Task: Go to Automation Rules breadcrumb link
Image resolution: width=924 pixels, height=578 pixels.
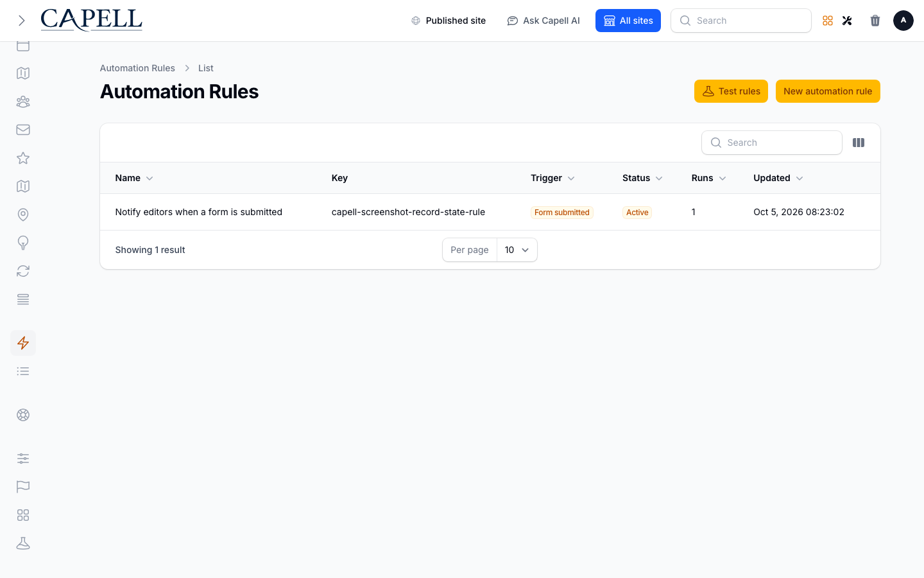Action: (137, 68)
